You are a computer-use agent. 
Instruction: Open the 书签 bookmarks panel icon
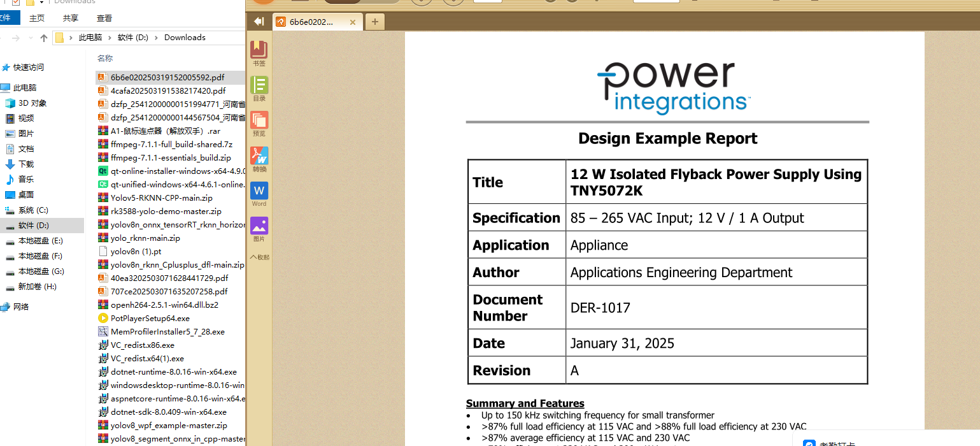(259, 54)
